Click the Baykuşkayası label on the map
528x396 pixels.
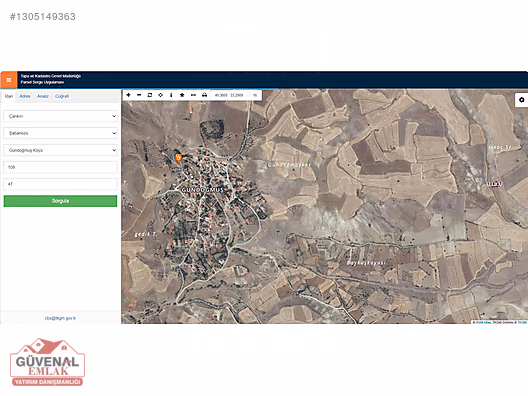366,263
